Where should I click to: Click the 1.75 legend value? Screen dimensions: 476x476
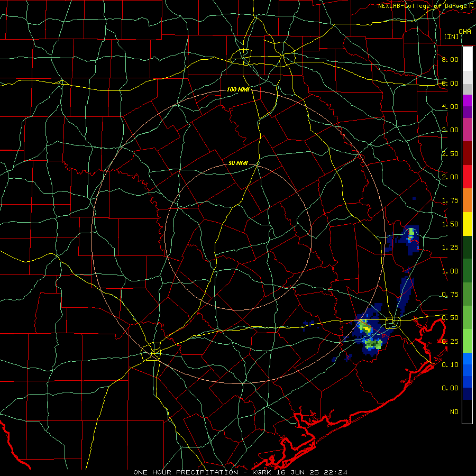[450, 200]
